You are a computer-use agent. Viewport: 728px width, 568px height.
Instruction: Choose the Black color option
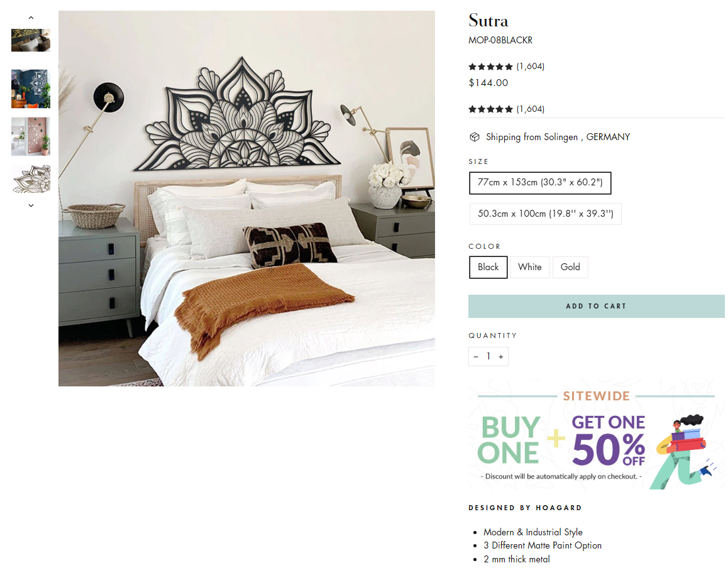pos(488,267)
